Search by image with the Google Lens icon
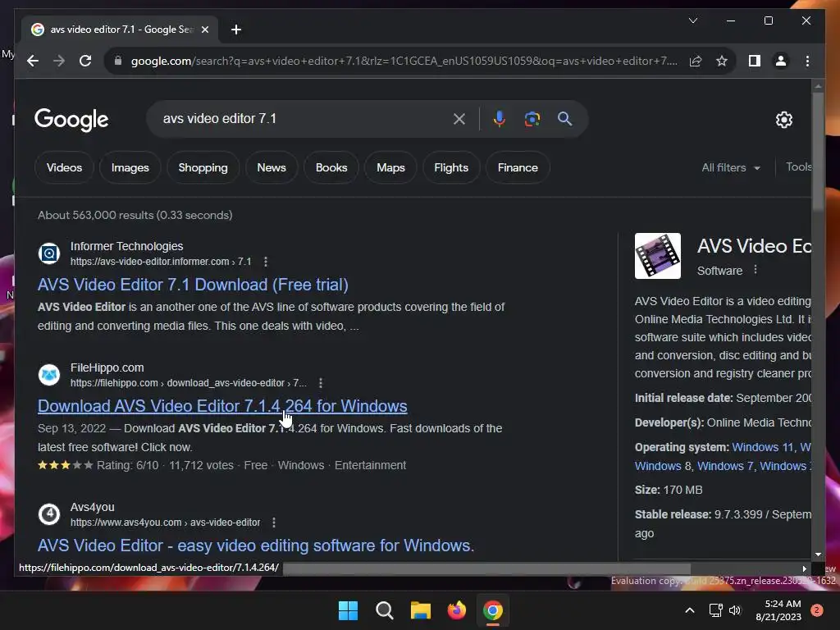Viewport: 840px width, 630px height. tap(532, 119)
